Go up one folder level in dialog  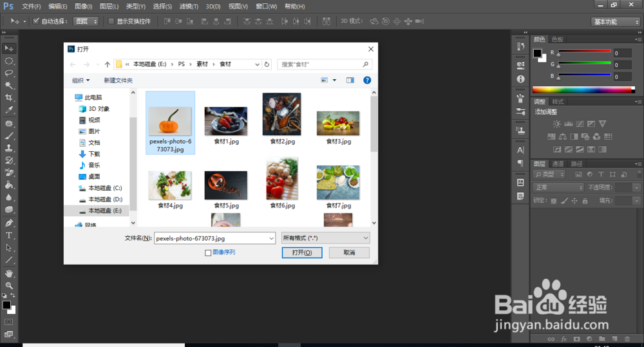click(107, 64)
